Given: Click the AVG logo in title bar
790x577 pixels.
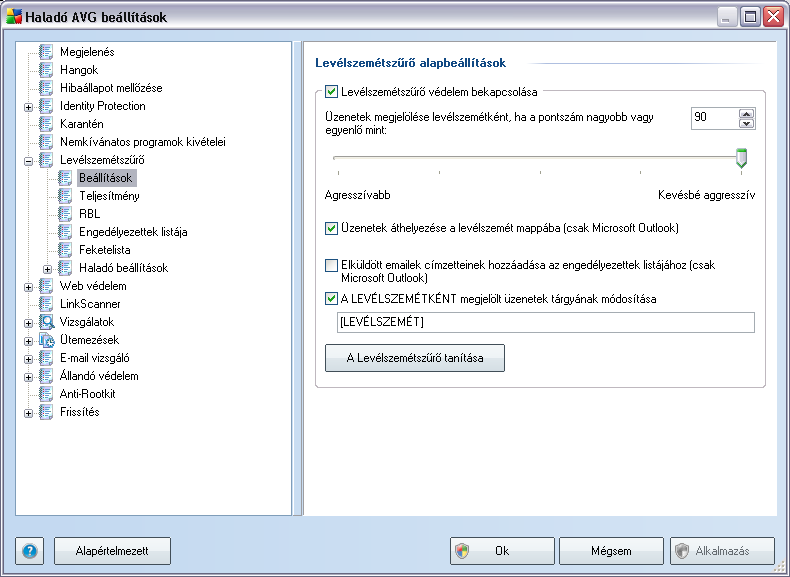Looking at the screenshot, I should tap(14, 17).
